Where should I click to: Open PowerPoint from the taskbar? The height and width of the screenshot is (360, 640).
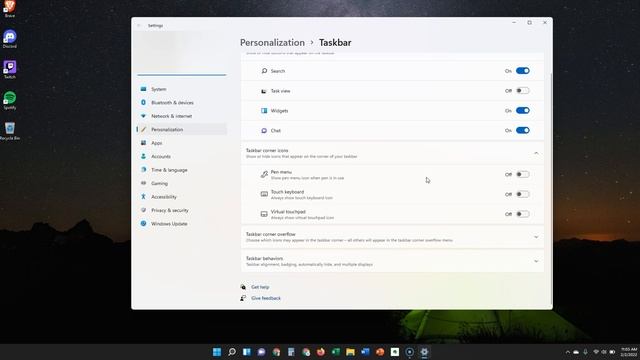(x=380, y=352)
